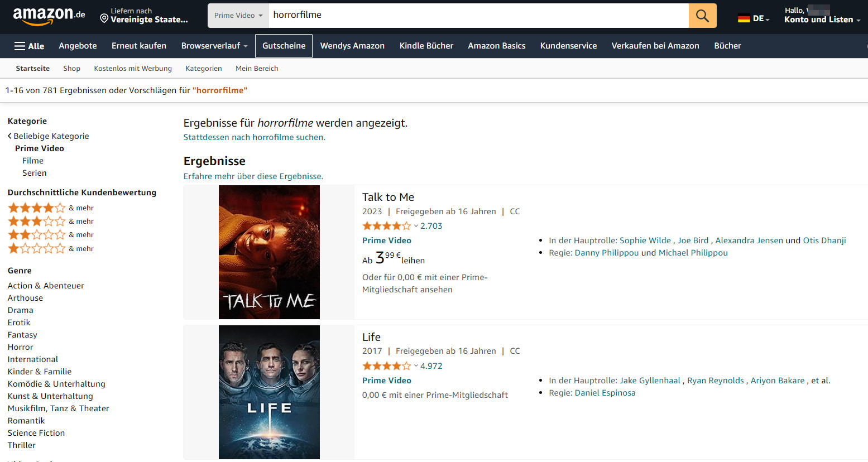This screenshot has height=462, width=868.
Task: Open Wendys Amazon
Action: click(x=352, y=46)
